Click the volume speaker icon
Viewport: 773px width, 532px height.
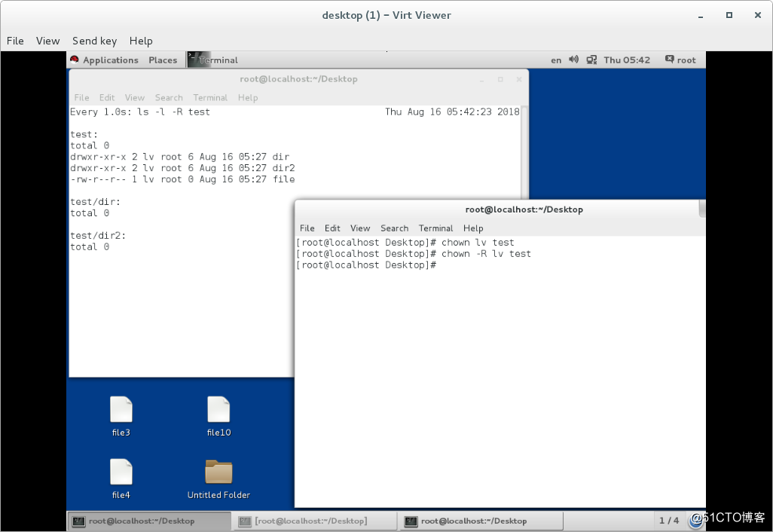tap(573, 60)
